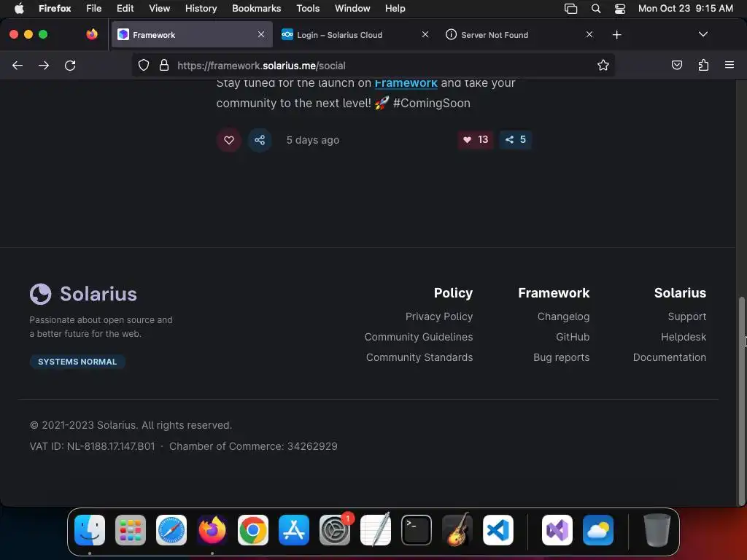Screen dimensions: 747x560
Task: Launch Safari from the Dock
Action: pyautogui.click(x=171, y=530)
